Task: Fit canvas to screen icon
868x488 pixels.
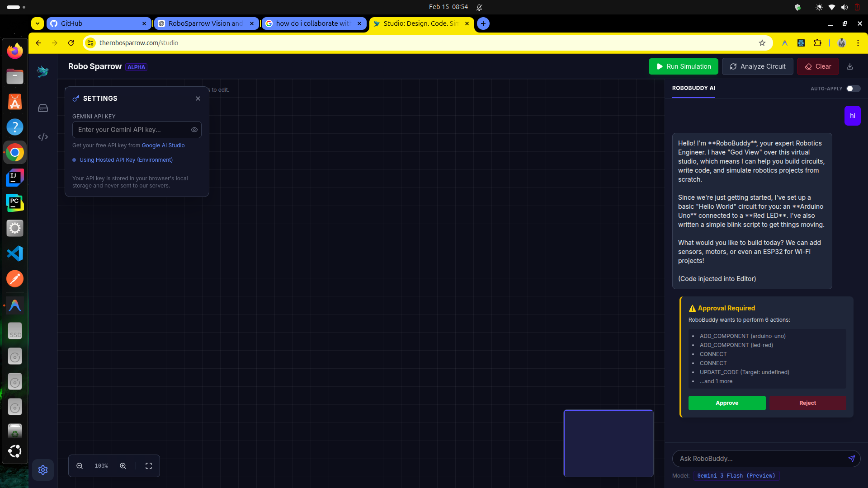Action: 149,466
